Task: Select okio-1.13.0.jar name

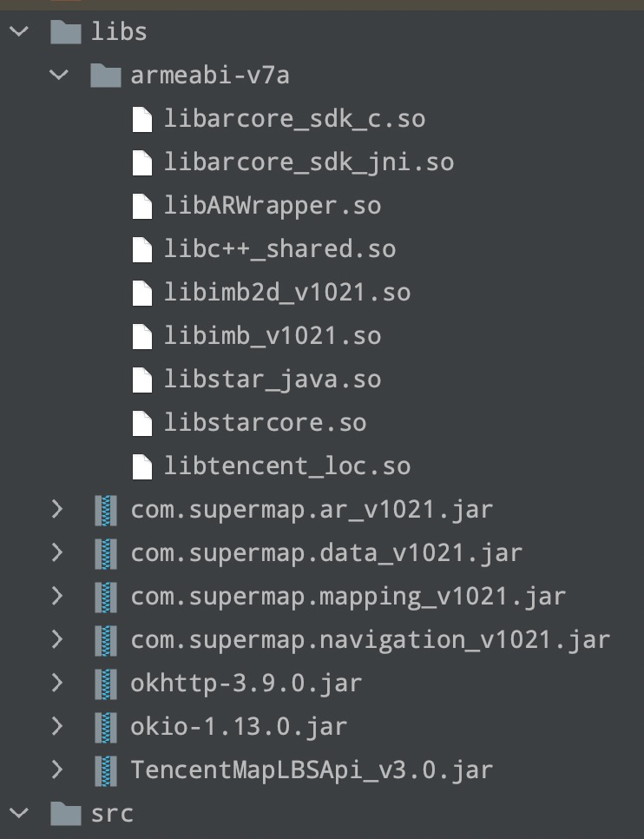Action: pyautogui.click(x=239, y=727)
